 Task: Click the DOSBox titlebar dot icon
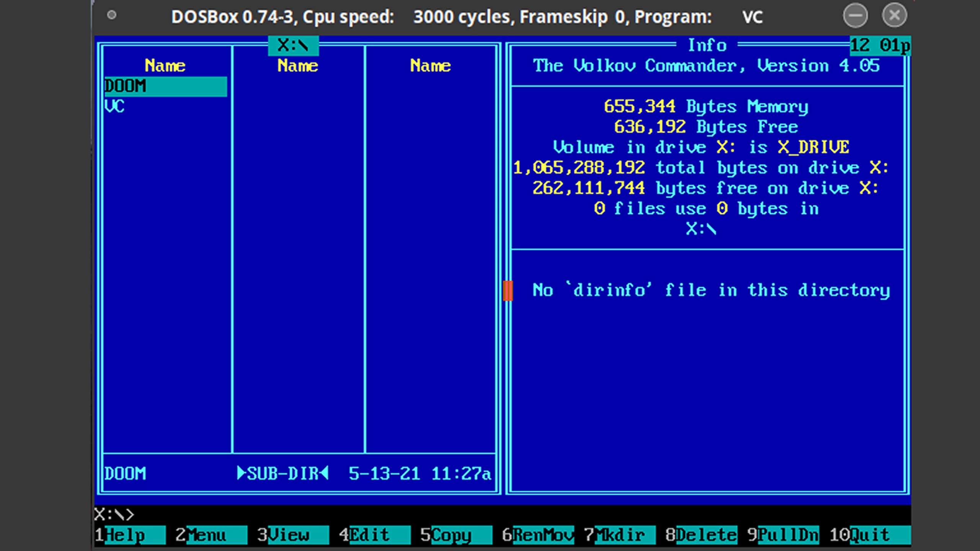pyautogui.click(x=112, y=15)
